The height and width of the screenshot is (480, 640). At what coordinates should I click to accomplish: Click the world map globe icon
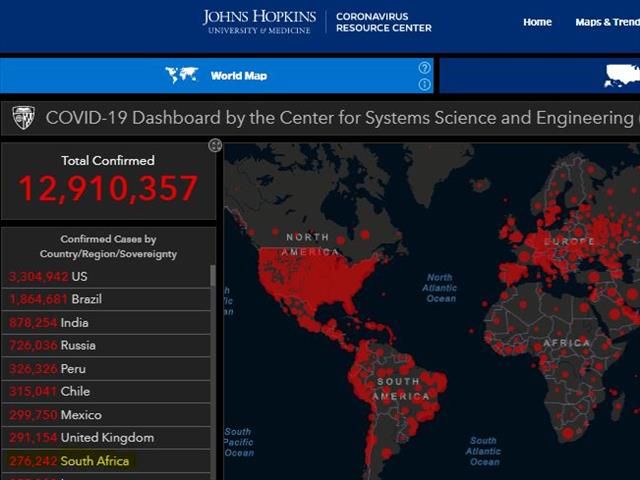pyautogui.click(x=182, y=75)
